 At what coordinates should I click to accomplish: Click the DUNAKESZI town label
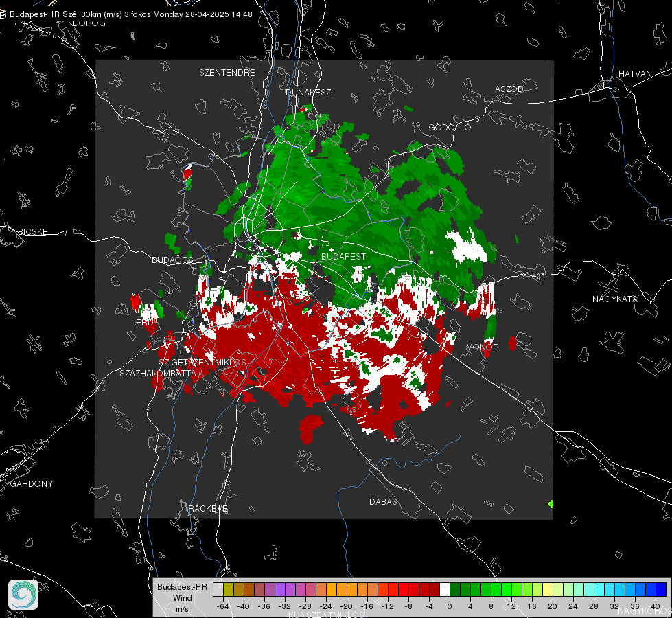point(309,92)
